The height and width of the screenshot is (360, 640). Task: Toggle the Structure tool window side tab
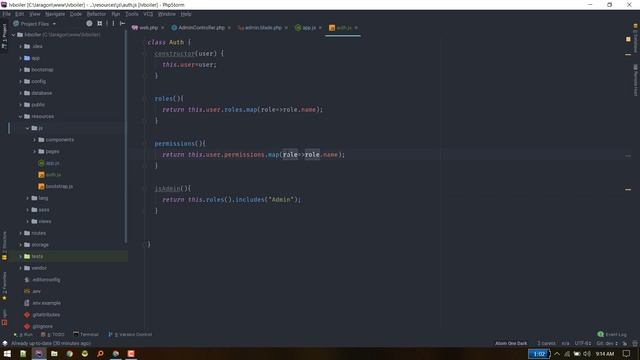click(x=4, y=245)
